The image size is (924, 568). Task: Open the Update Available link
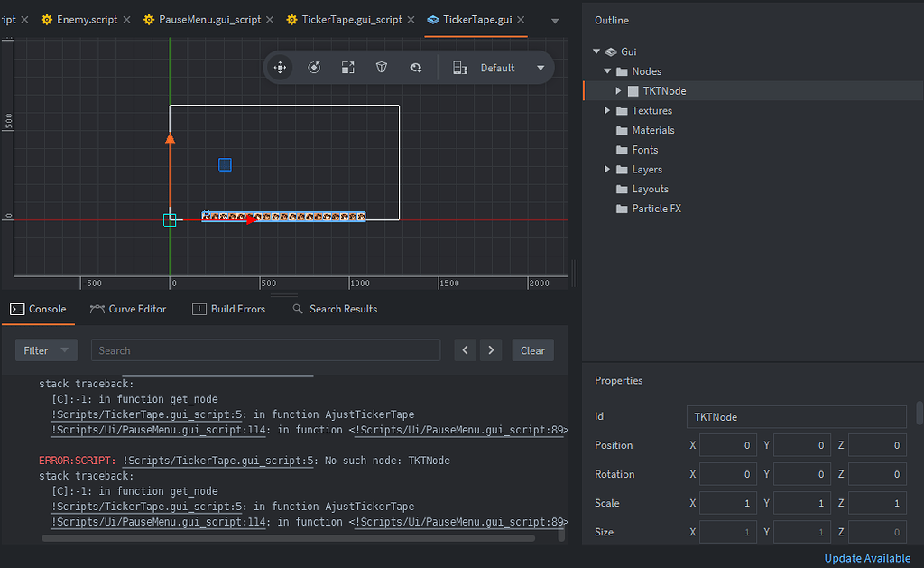pos(866,558)
